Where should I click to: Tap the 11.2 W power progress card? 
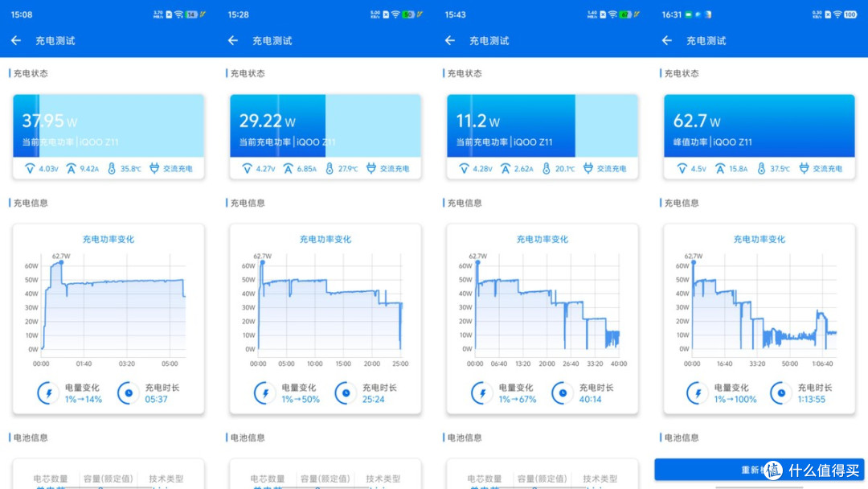tap(542, 125)
